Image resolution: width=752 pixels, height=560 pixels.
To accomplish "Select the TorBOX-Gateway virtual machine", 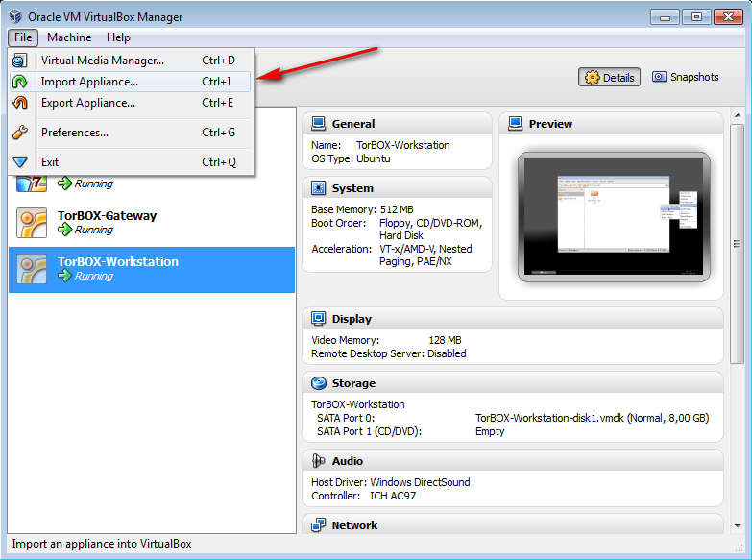I will click(152, 223).
